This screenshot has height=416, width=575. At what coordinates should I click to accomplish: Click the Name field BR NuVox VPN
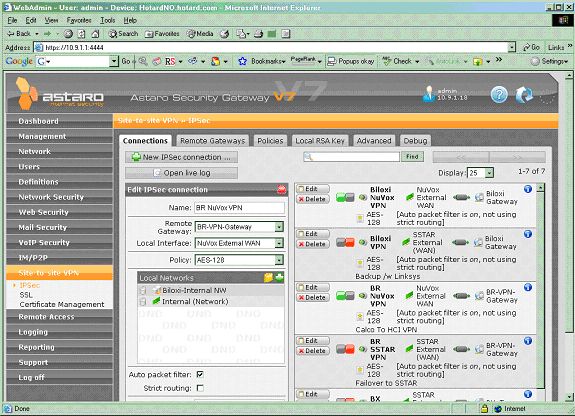[239, 208]
